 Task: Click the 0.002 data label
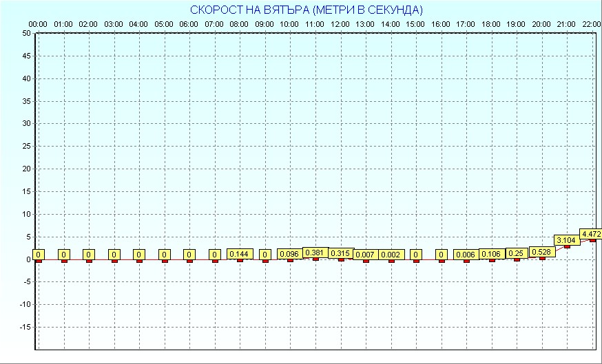coord(391,255)
